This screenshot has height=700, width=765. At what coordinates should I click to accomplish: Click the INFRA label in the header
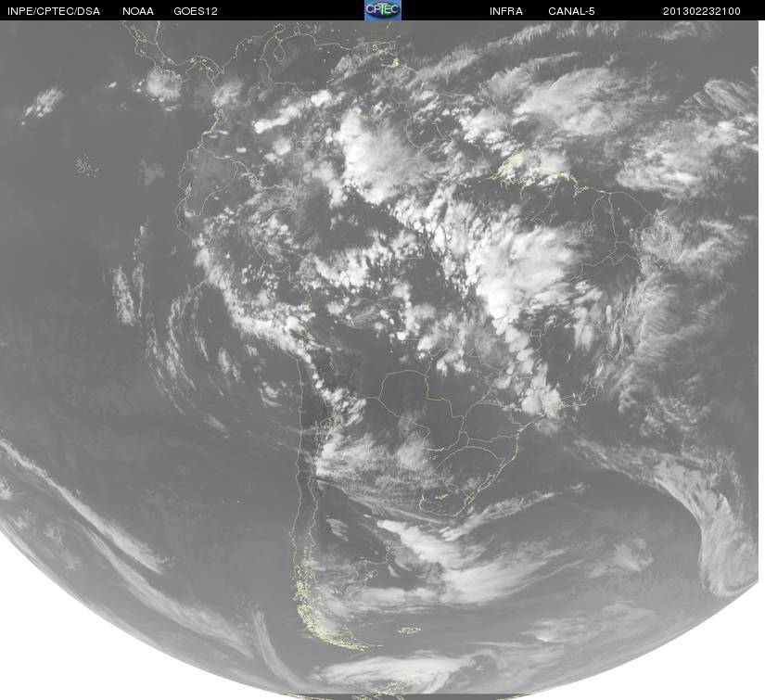coord(506,11)
